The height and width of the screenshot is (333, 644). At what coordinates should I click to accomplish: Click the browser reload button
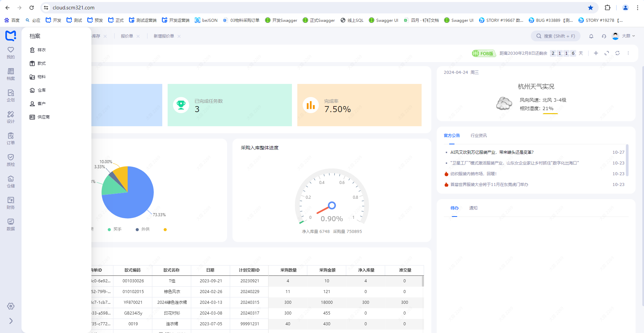click(x=32, y=8)
